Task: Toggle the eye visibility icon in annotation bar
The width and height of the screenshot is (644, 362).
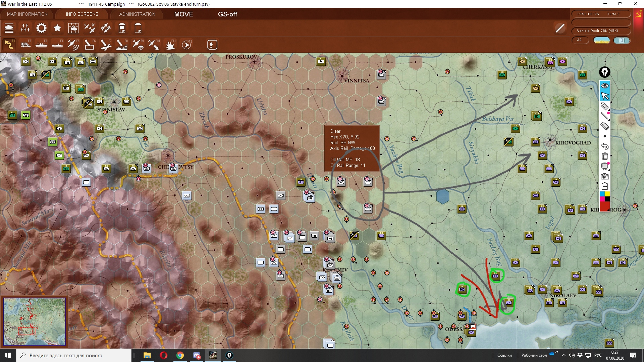Action: [604, 86]
